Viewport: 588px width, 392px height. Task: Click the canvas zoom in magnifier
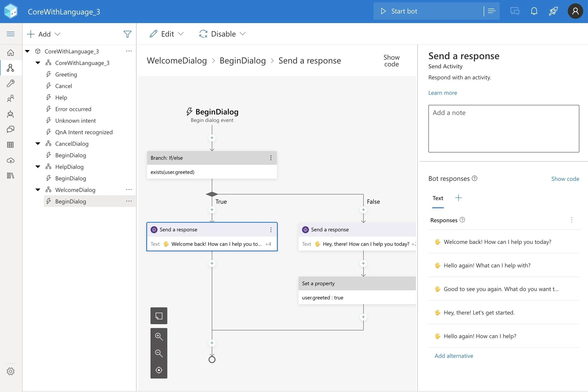coord(159,336)
